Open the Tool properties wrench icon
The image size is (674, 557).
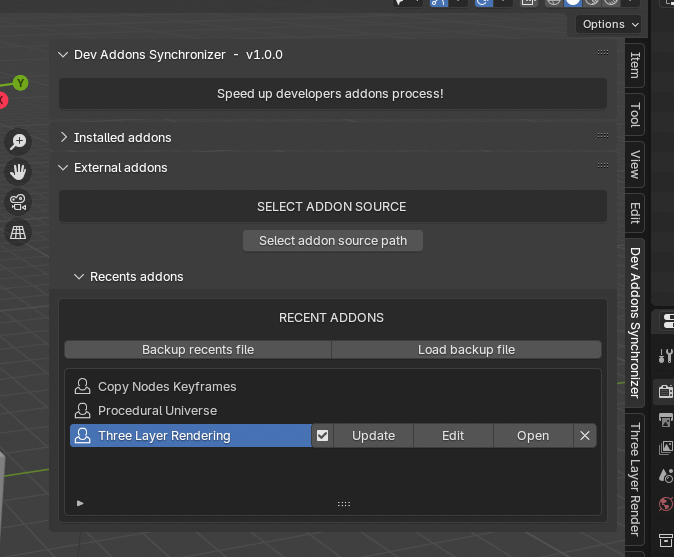point(665,355)
